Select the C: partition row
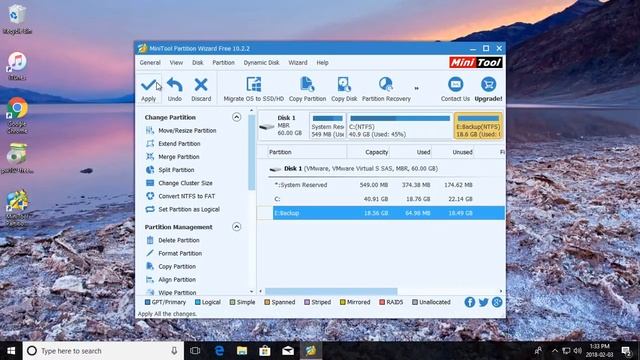 pyautogui.click(x=388, y=199)
